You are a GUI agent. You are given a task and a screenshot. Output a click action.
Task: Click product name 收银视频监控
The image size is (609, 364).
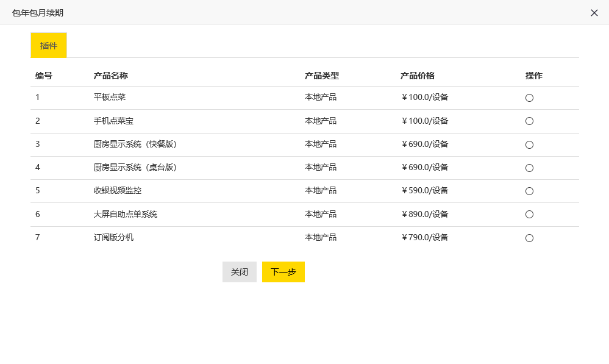tap(117, 190)
